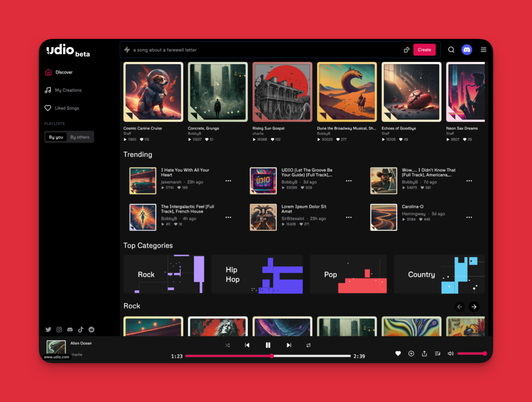Click the dice randomize prompt icon
The width and height of the screenshot is (532, 402).
(x=406, y=50)
